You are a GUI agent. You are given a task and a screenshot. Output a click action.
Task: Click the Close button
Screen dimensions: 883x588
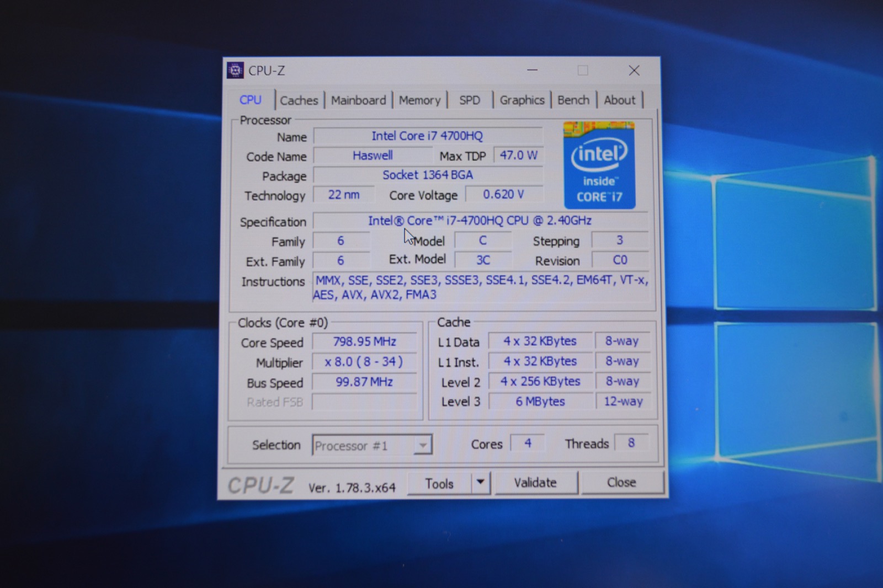pos(621,482)
